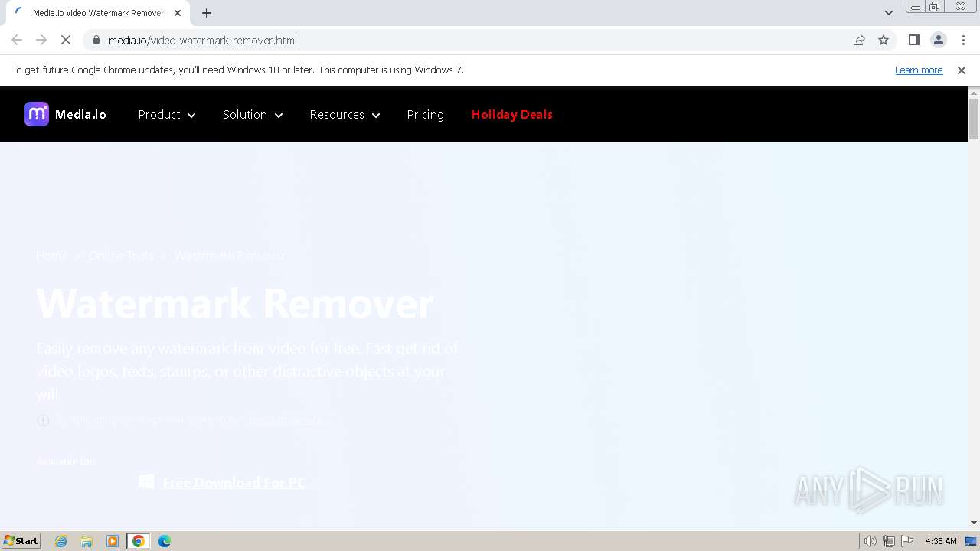The image size is (980, 551).
Task: Click the page vertical scrollbar thumb
Action: (974, 119)
